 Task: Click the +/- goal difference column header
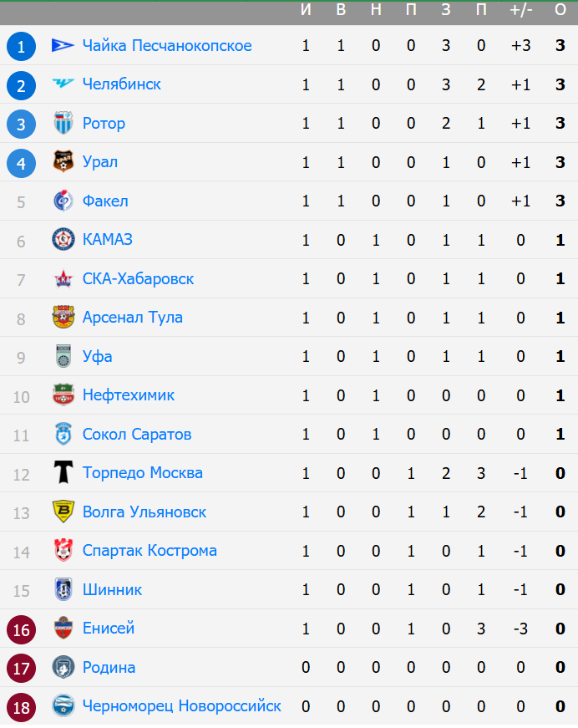[x=520, y=10]
